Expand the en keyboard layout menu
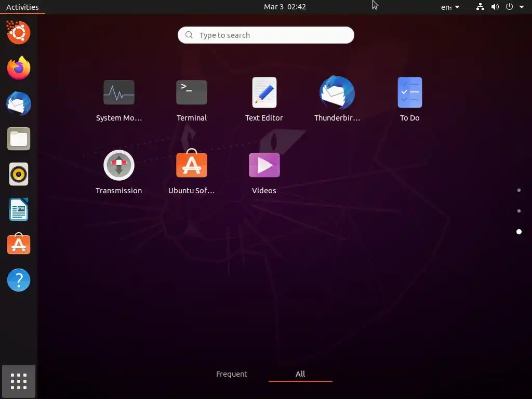The height and width of the screenshot is (399, 532). [x=450, y=7]
